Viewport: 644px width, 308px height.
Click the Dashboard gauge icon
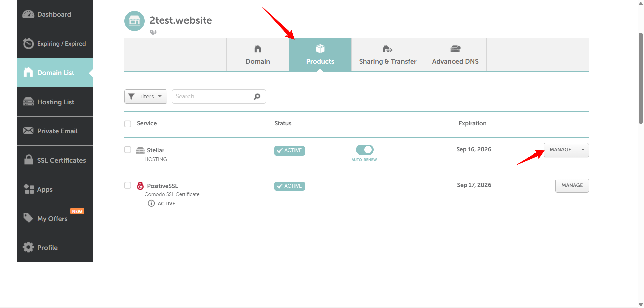coord(28,14)
